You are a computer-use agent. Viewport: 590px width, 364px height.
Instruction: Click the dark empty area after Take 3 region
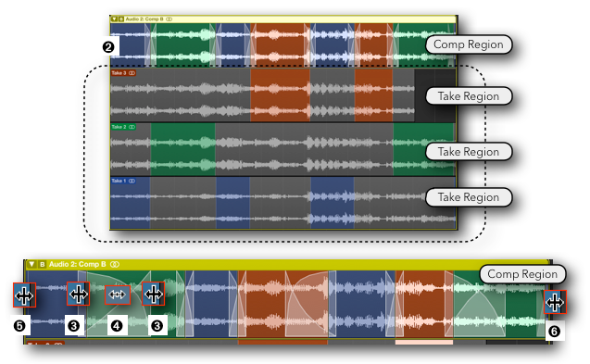[x=434, y=94]
